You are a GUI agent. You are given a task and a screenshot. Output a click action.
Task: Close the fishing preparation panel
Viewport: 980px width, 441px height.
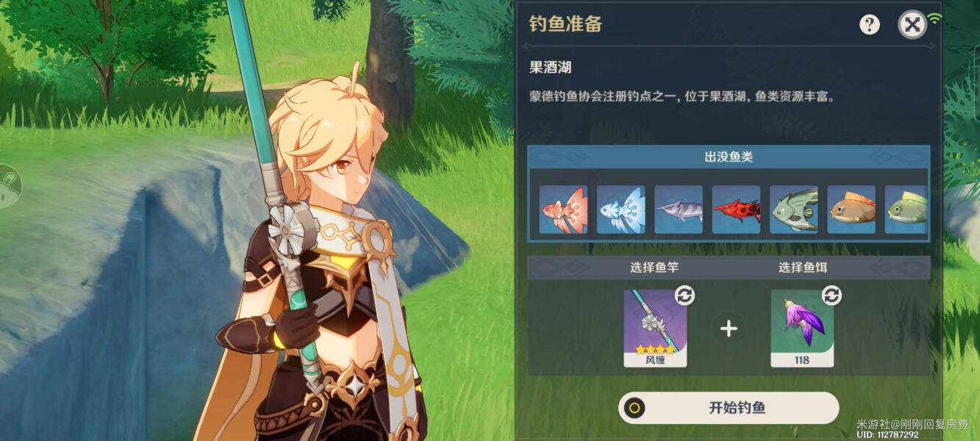click(x=912, y=25)
